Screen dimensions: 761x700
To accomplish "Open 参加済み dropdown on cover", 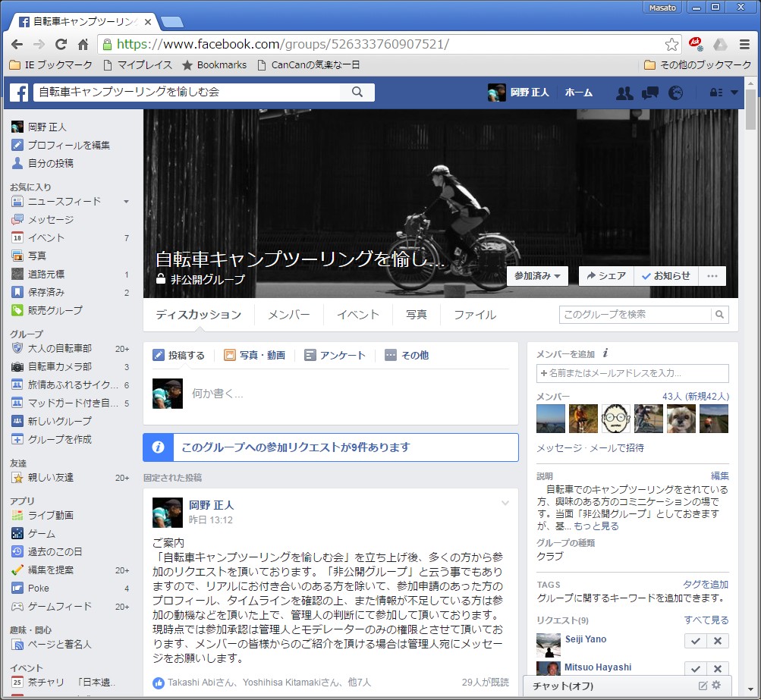I will [537, 276].
